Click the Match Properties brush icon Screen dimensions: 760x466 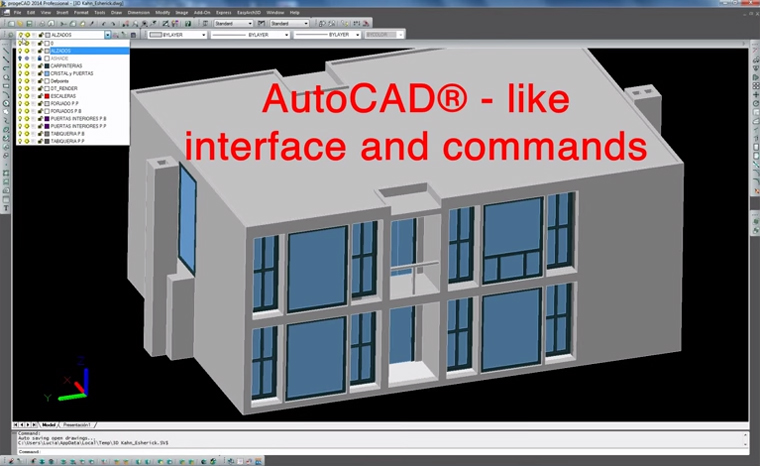click(92, 23)
